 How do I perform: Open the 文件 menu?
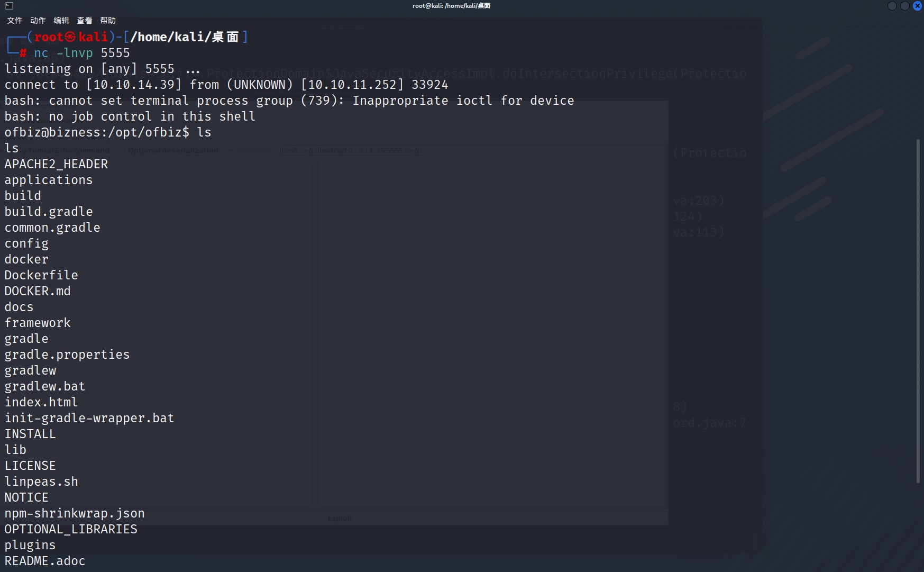pyautogui.click(x=15, y=20)
